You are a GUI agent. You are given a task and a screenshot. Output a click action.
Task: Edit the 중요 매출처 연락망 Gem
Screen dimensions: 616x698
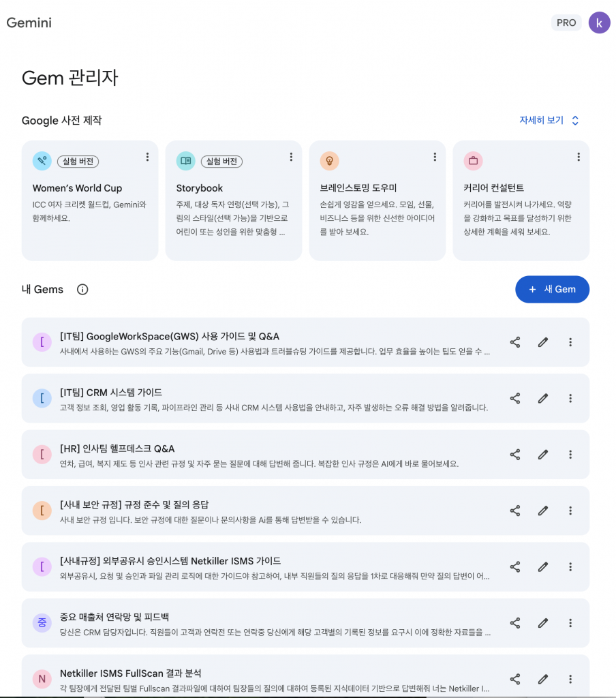pos(543,622)
